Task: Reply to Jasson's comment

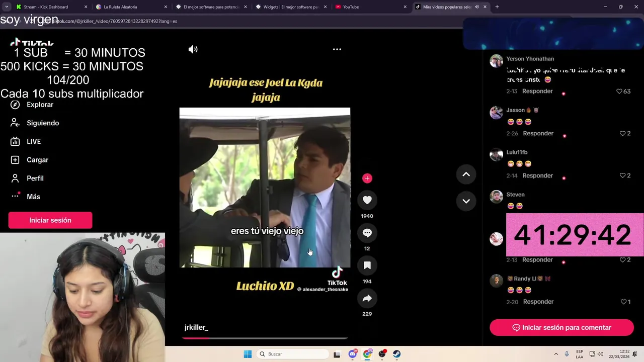Action: tap(538, 133)
